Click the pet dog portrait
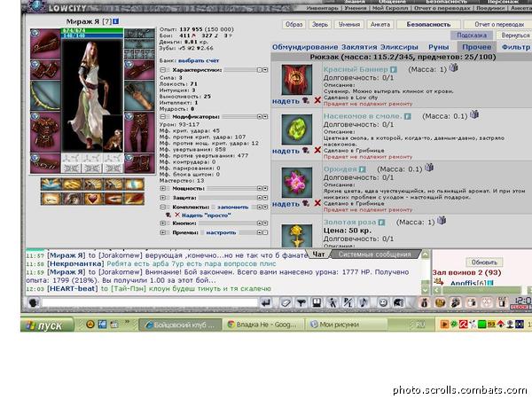532x399 pixels. (x=113, y=134)
